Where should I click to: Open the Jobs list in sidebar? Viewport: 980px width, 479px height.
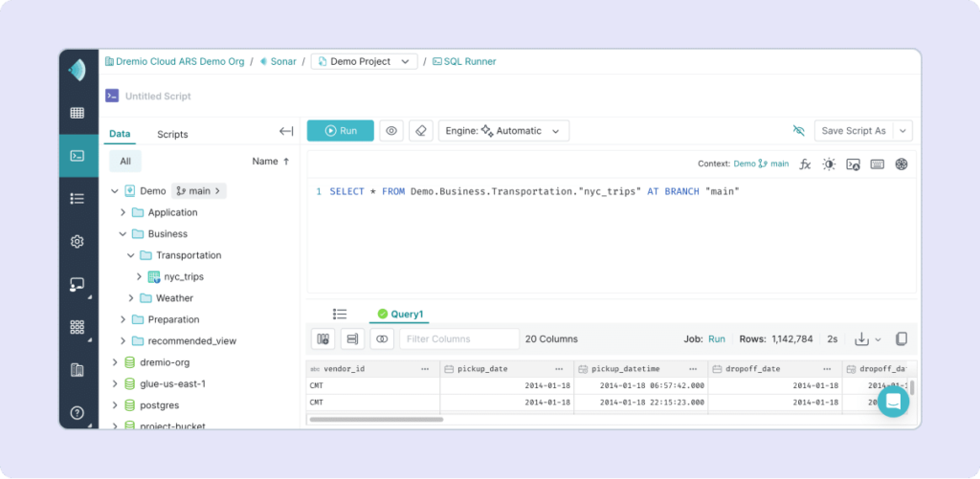pos(78,199)
